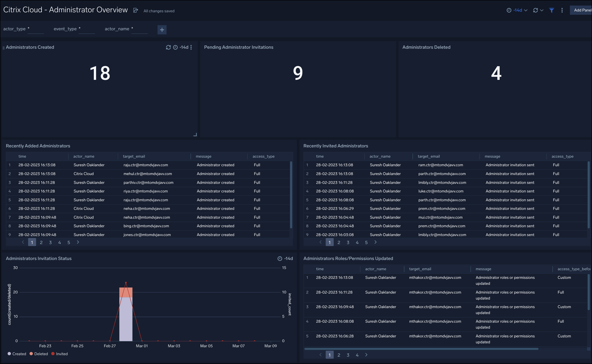Screen dimensions: 592x364
Task: Open the filter icon in the top toolbar
Action: (x=551, y=10)
